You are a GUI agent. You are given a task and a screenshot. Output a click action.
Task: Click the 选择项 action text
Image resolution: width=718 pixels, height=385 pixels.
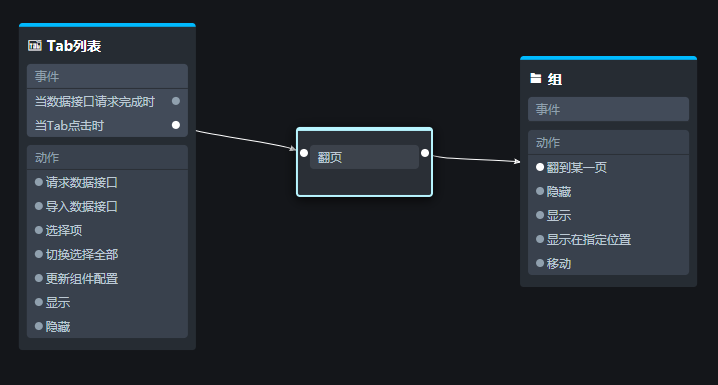coord(64,230)
